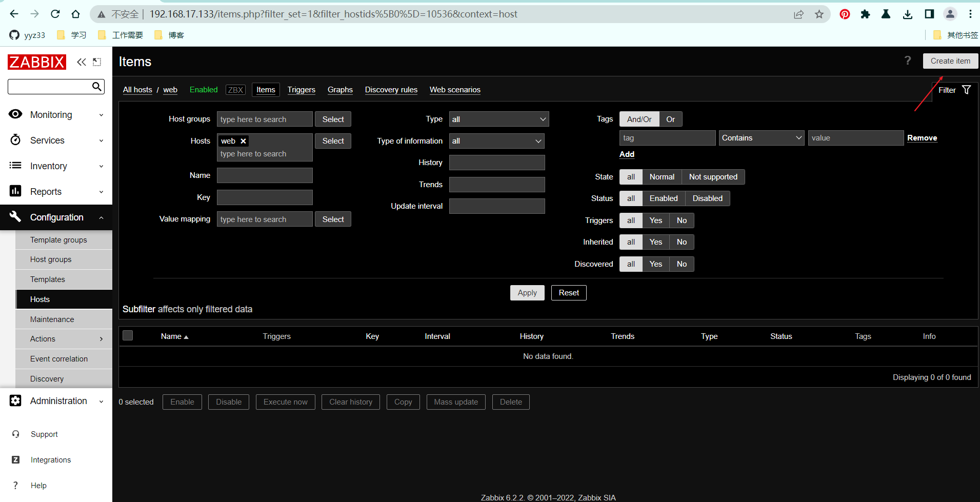The image size is (980, 502).
Task: Click the Apply filter button
Action: [x=527, y=293]
